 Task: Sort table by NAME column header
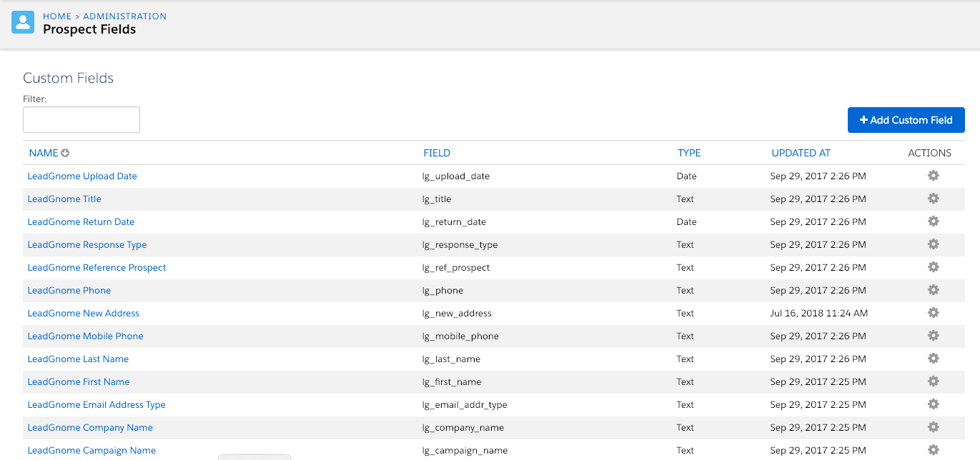click(44, 153)
